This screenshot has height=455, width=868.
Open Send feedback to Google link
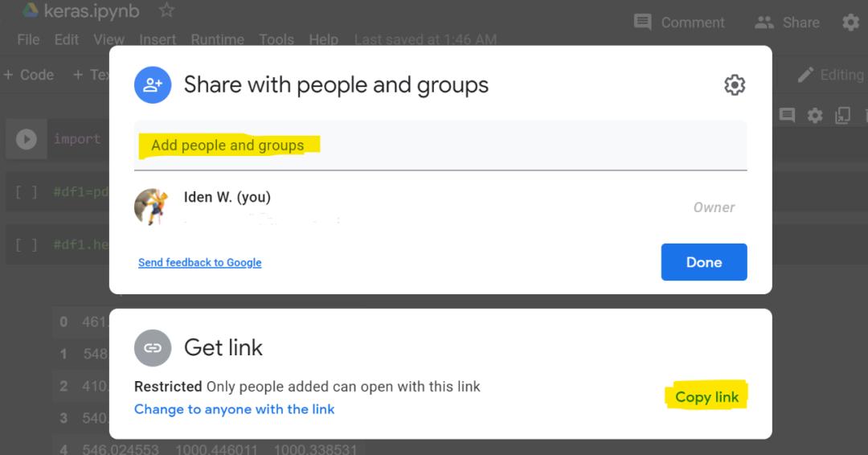click(200, 262)
